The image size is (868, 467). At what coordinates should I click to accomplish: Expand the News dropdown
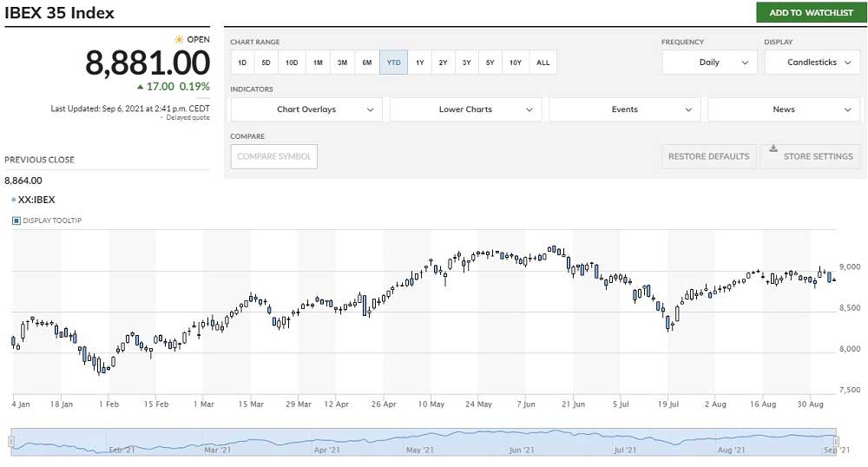(784, 109)
